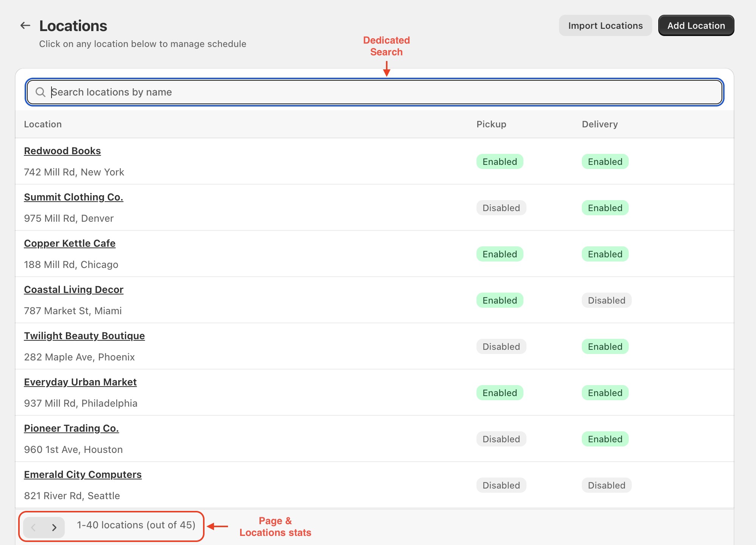Image resolution: width=756 pixels, height=545 pixels.
Task: Click the Delivery Enabled badge for Copper Kettle Cafe
Action: (x=605, y=254)
